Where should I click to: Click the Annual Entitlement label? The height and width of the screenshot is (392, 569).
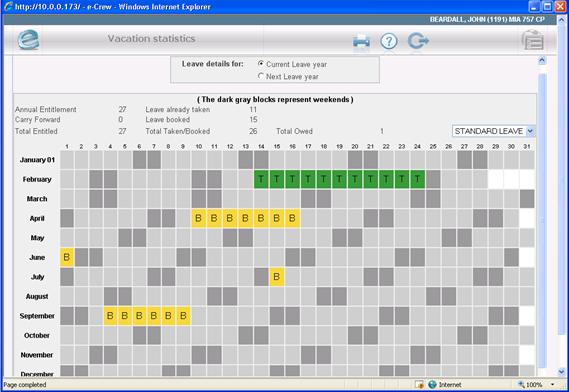46,109
